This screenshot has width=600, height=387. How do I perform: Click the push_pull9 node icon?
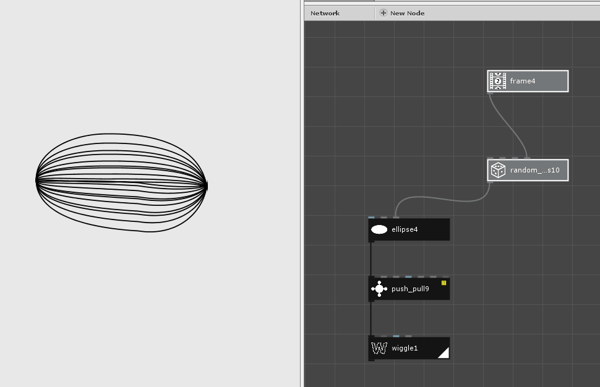(x=379, y=289)
